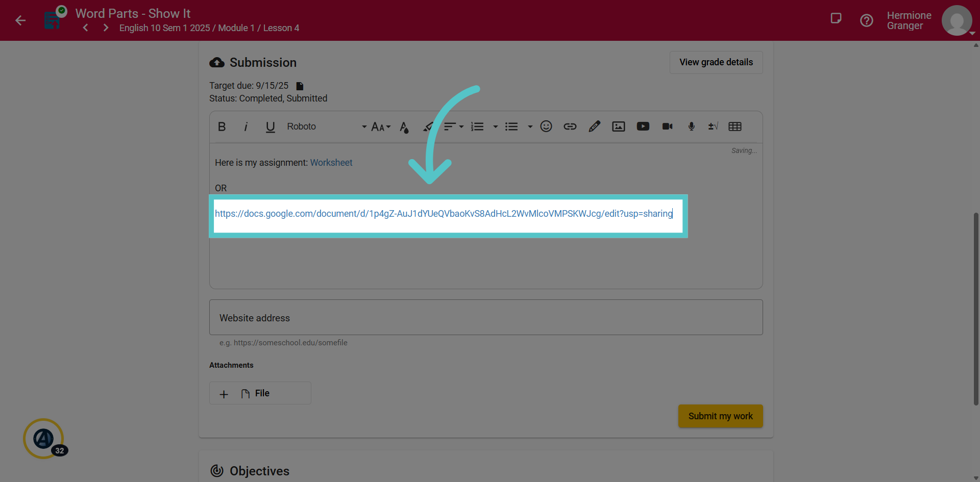The image size is (980, 482).
Task: Open the notes icon in header
Action: click(x=836, y=19)
